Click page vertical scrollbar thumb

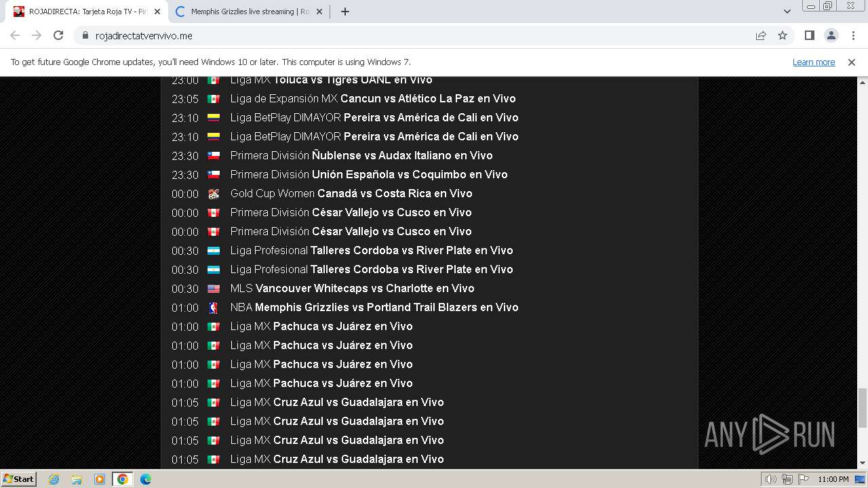[863, 408]
